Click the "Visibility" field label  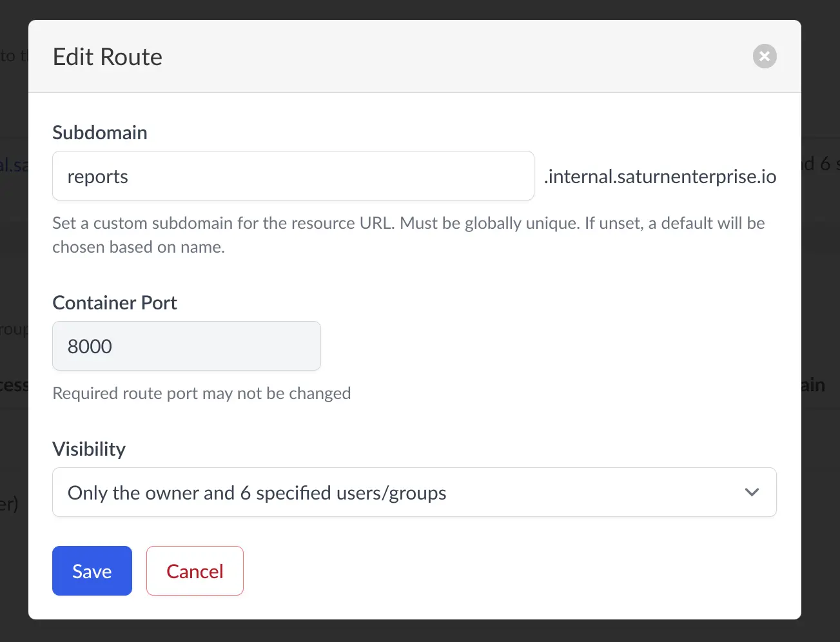[x=89, y=449]
